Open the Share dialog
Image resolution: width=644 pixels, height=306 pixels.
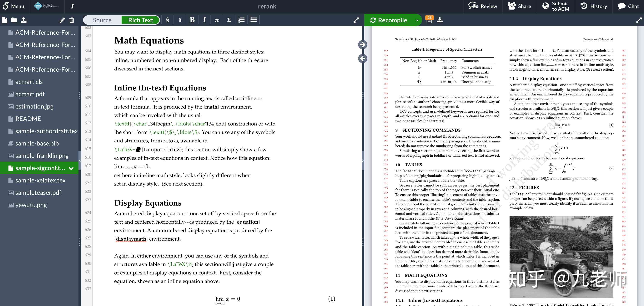pos(519,6)
